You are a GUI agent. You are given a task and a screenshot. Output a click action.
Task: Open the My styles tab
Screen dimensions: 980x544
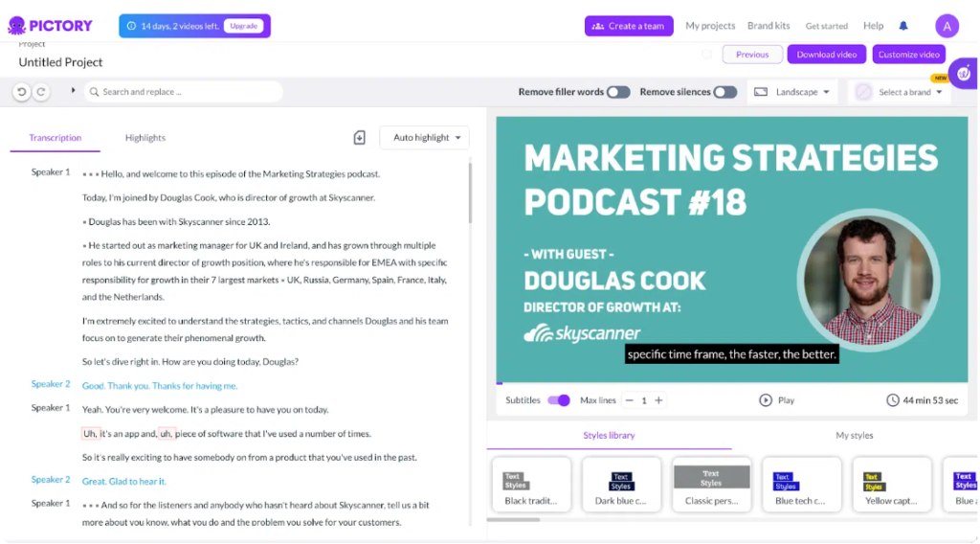click(855, 436)
